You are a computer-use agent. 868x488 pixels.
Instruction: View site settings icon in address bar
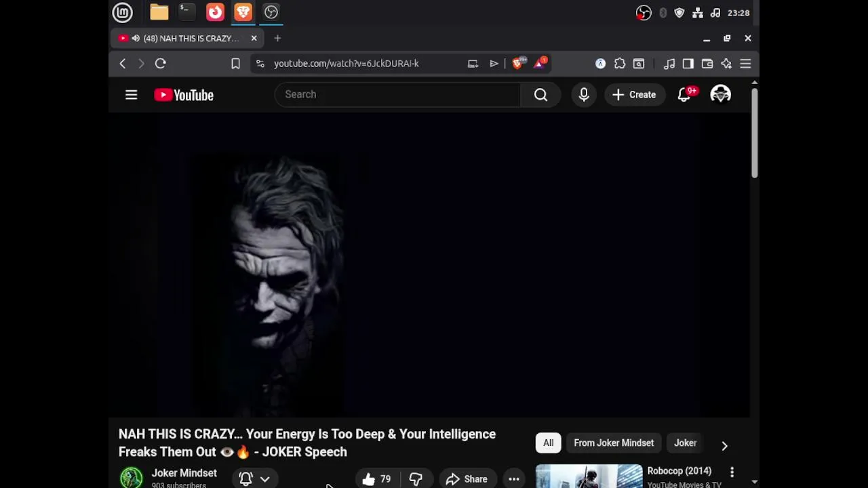coord(260,64)
